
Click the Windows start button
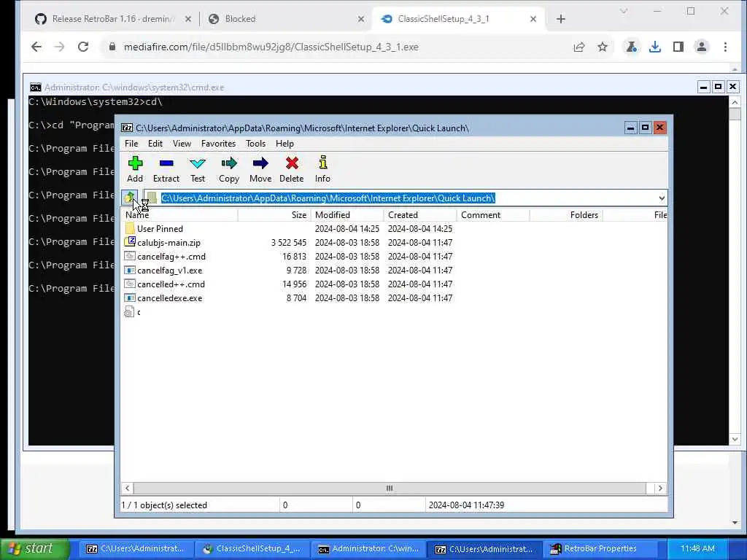[34, 548]
